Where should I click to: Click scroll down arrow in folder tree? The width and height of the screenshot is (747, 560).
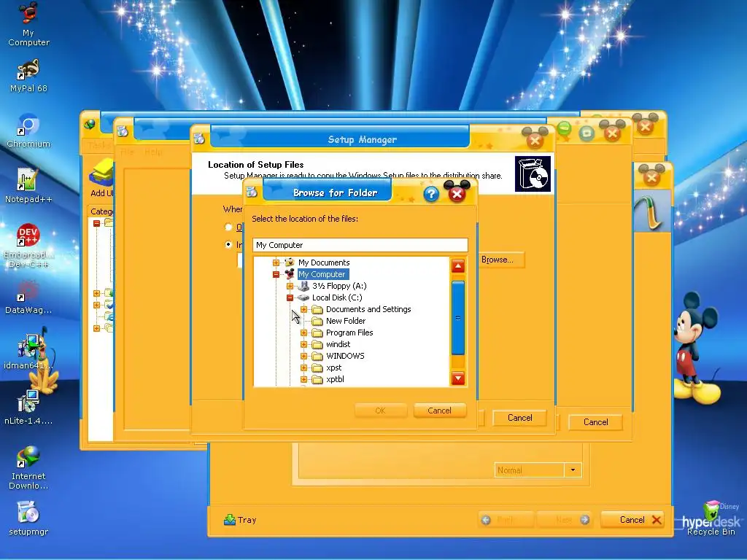pos(458,378)
